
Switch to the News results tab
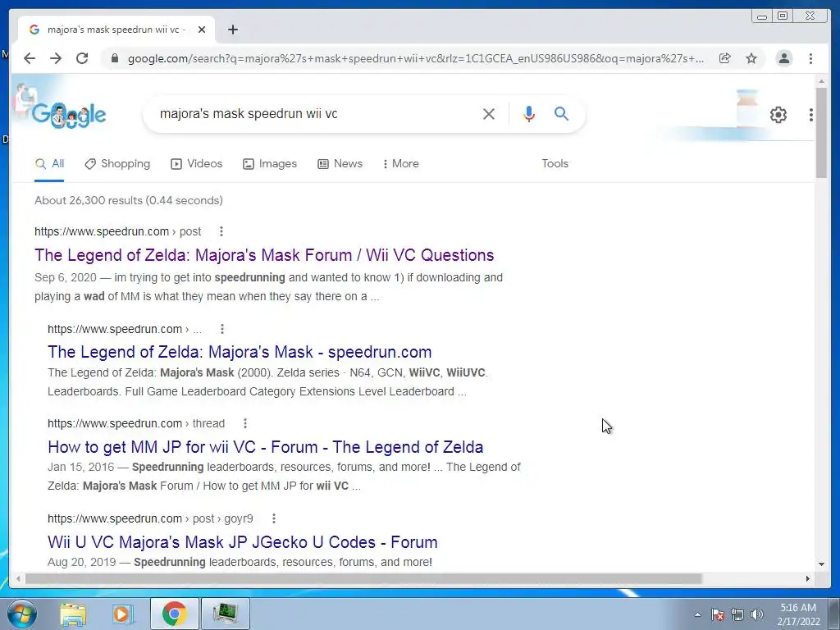(x=340, y=164)
